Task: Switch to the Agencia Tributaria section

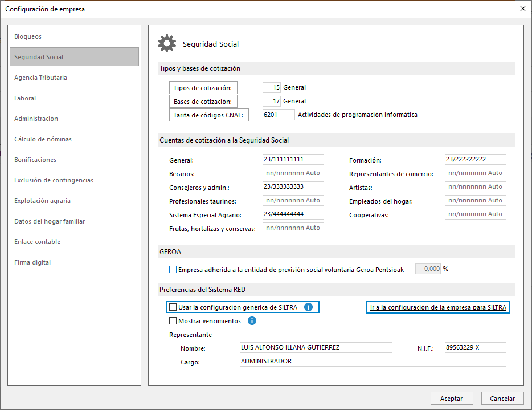Action: pyautogui.click(x=40, y=78)
